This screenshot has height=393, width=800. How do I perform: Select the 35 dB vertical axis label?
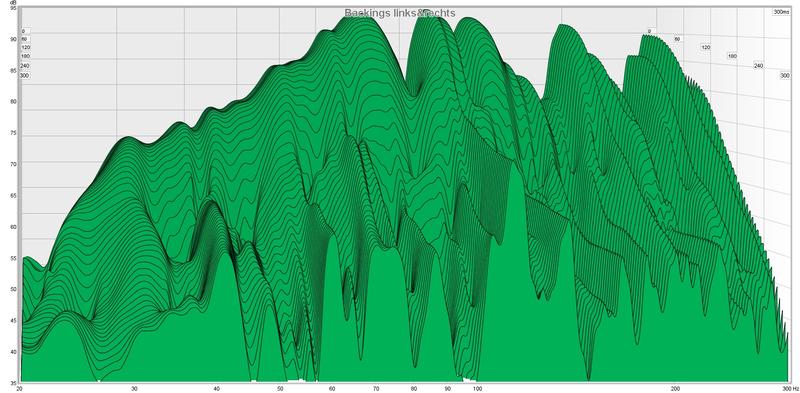pyautogui.click(x=13, y=383)
